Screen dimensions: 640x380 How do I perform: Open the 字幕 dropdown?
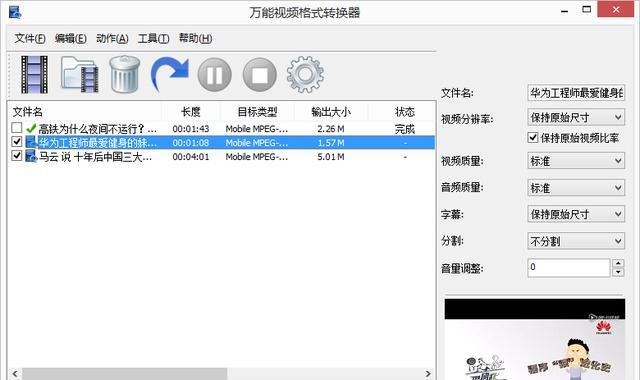576,214
